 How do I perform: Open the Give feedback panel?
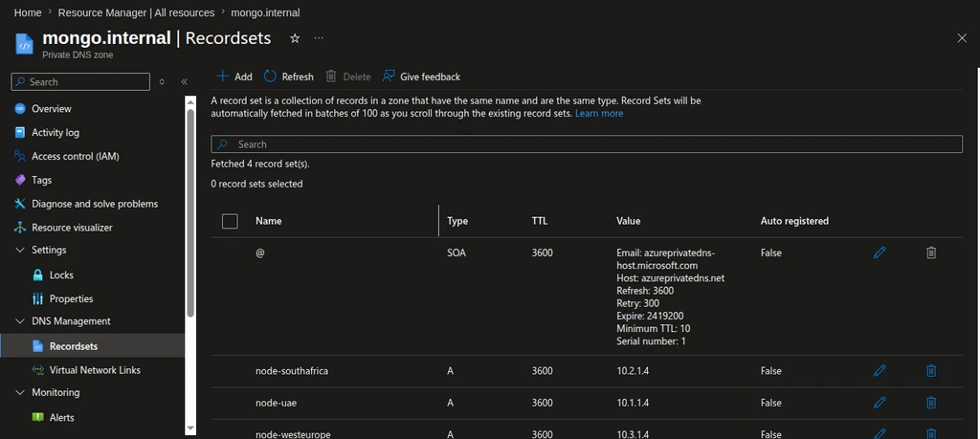(x=421, y=77)
